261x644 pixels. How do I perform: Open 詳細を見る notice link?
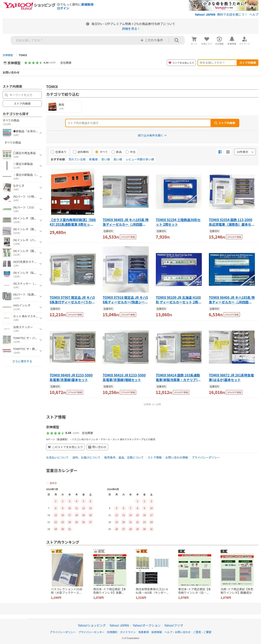(x=131, y=29)
